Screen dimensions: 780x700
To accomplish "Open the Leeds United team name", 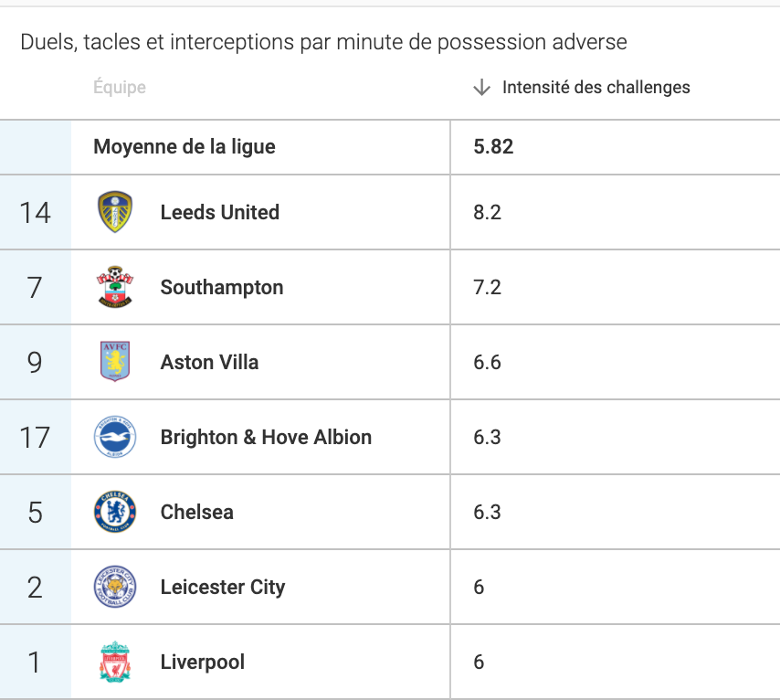I will pos(220,212).
